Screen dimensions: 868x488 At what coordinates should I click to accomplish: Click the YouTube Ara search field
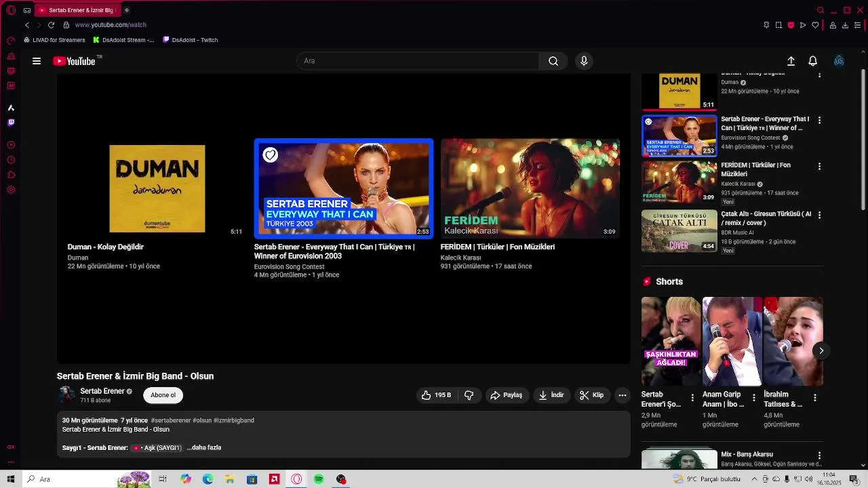point(418,61)
